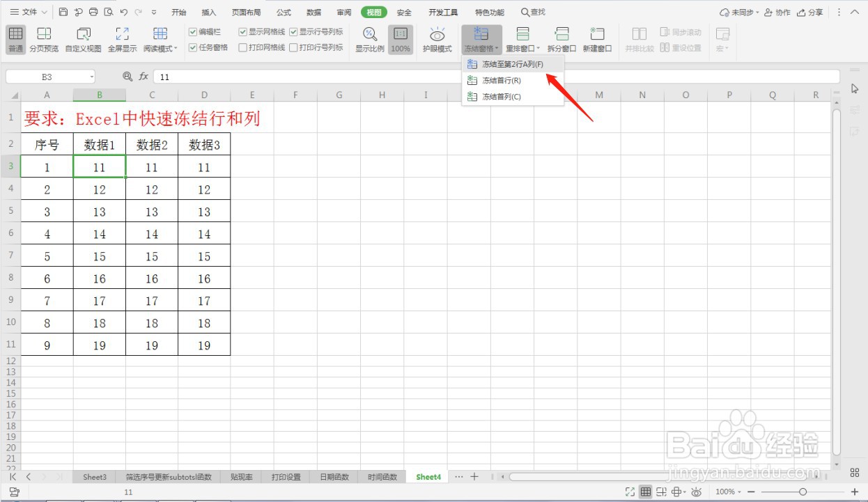Image resolution: width=868 pixels, height=502 pixels.
Task: Open 协作 collaboration
Action: (777, 13)
